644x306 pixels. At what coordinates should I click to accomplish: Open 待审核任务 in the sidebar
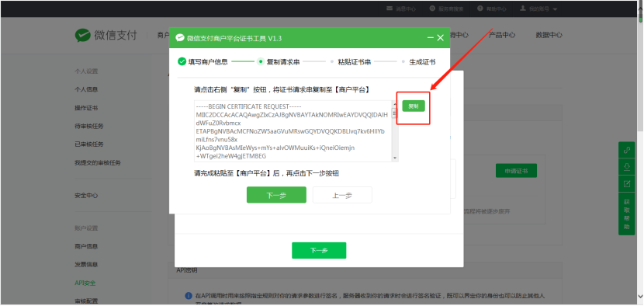click(x=89, y=126)
